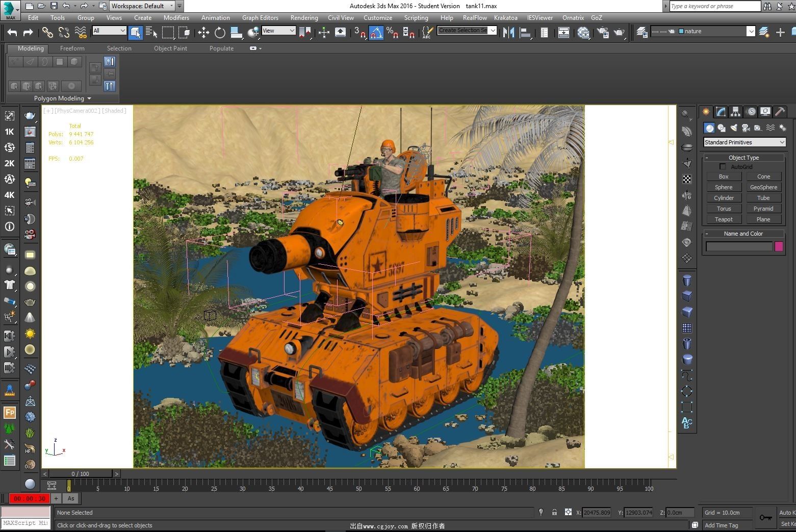Image resolution: width=796 pixels, height=532 pixels.
Task: Open the reference coordinate View dropdown
Action: pos(278,31)
